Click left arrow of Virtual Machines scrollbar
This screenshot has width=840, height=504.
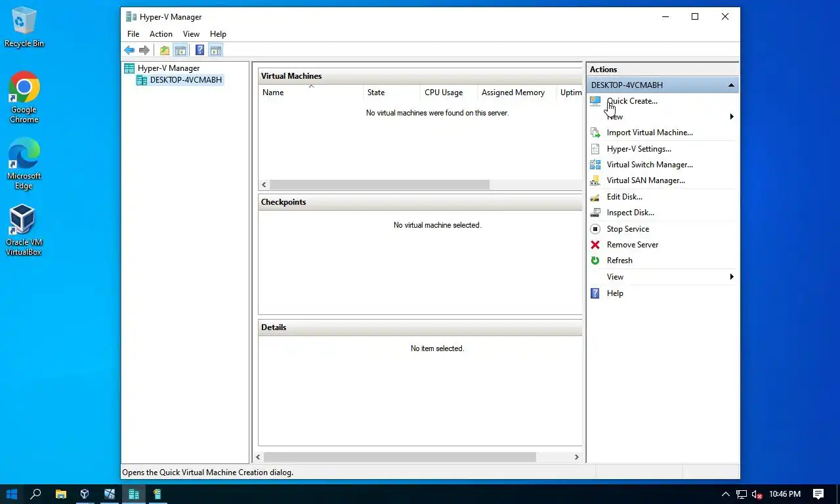click(264, 185)
